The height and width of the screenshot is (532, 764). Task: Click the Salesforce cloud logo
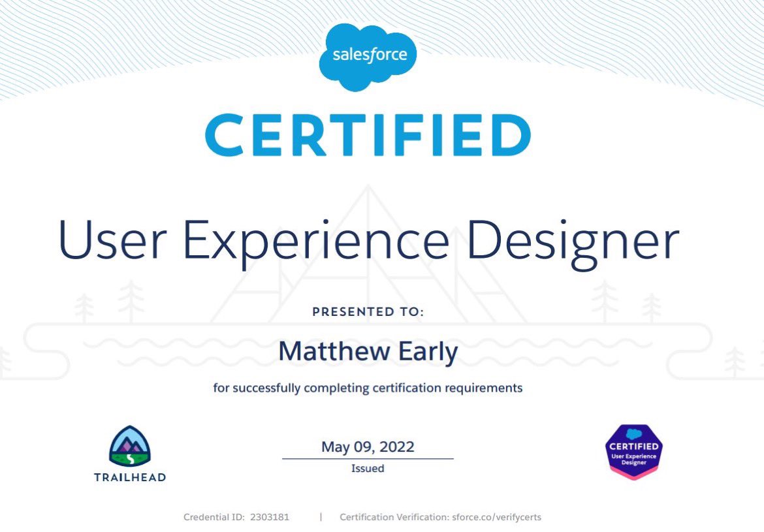(x=368, y=57)
